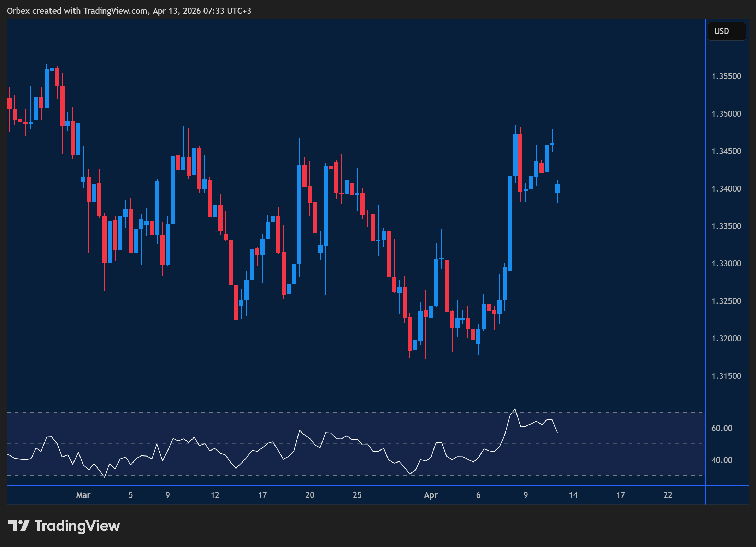
Task: Click the Apr label on the time axis
Action: coord(431,495)
